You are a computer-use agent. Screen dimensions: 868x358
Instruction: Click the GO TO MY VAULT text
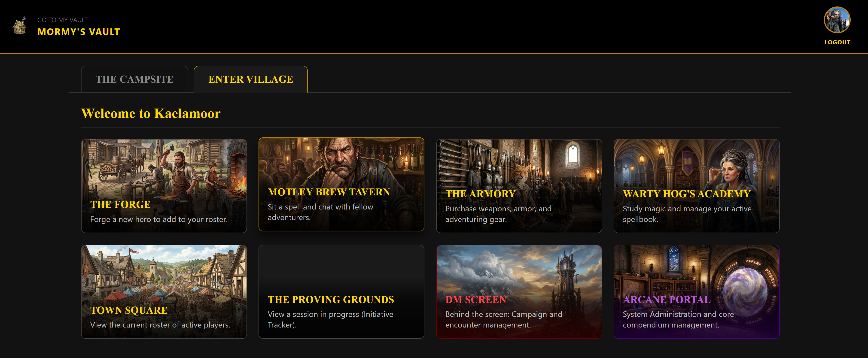(62, 20)
